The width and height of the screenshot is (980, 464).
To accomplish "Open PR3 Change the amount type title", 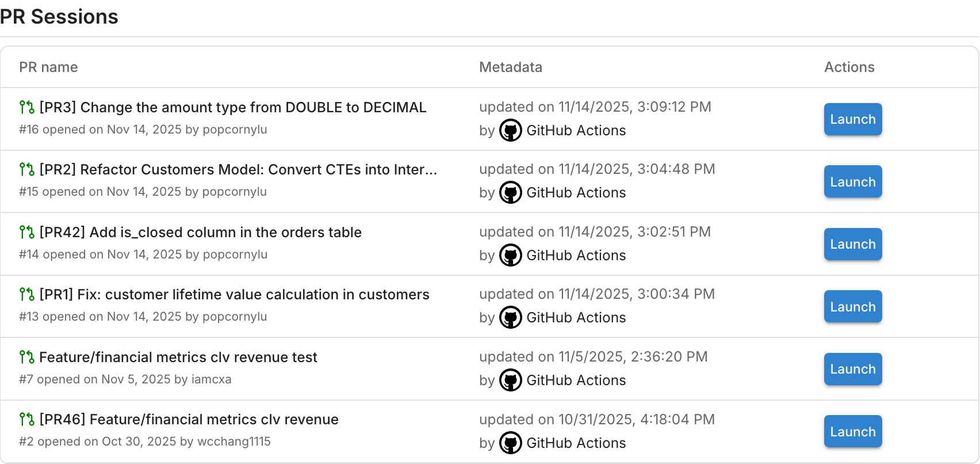I will pyautogui.click(x=232, y=107).
